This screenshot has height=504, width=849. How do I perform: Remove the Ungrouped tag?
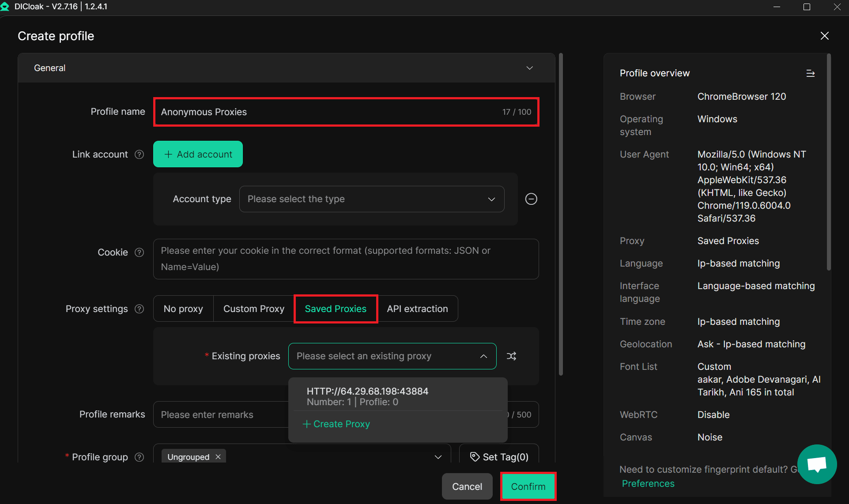coord(218,457)
